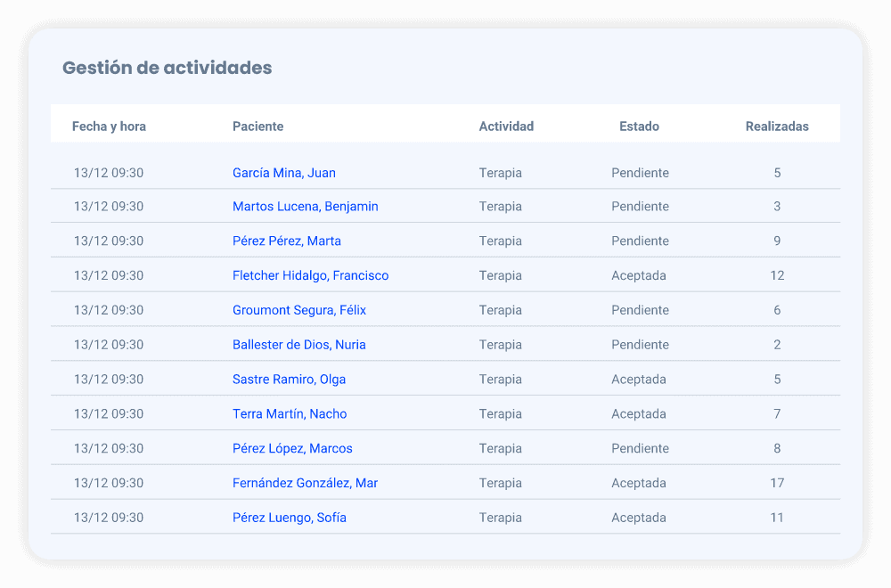Image resolution: width=891 pixels, height=588 pixels.
Task: Open Fletcher Hidalgo, Francisco patient record
Action: pos(310,276)
